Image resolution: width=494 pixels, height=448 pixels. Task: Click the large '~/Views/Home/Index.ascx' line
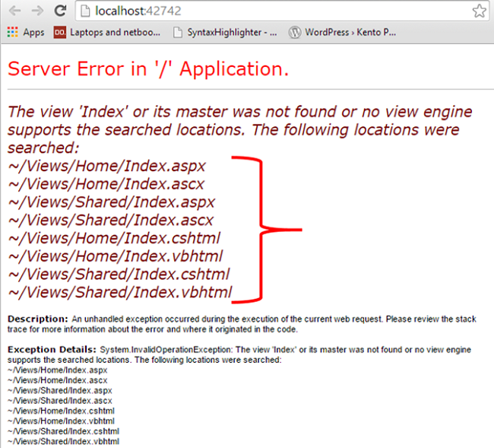coord(106,184)
